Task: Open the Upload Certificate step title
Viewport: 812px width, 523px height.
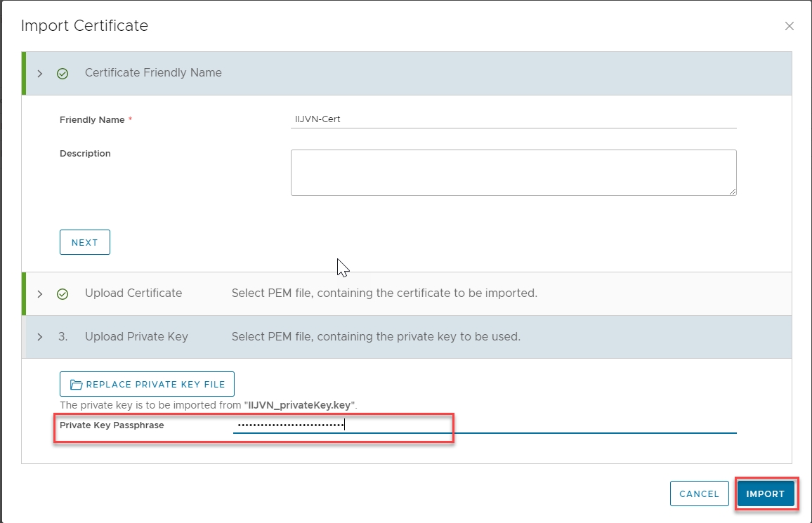Action: 133,293
